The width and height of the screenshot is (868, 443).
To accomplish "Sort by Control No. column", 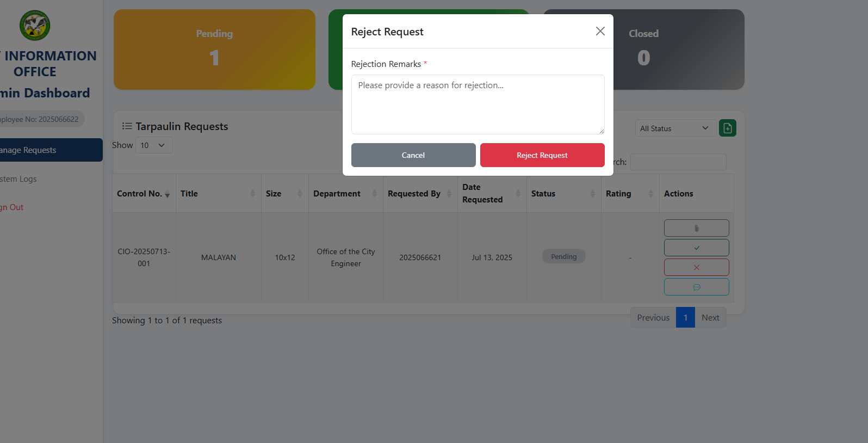I will (x=144, y=194).
